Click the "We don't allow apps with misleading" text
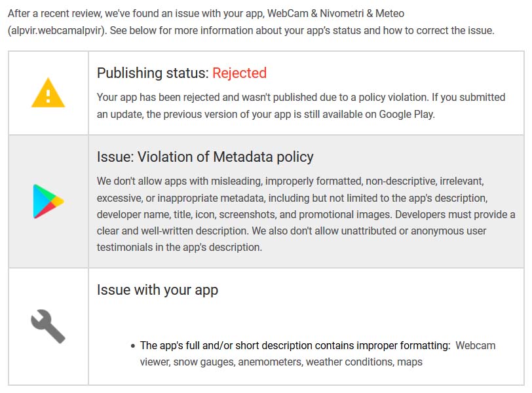This screenshot has height=393, width=532. point(190,180)
